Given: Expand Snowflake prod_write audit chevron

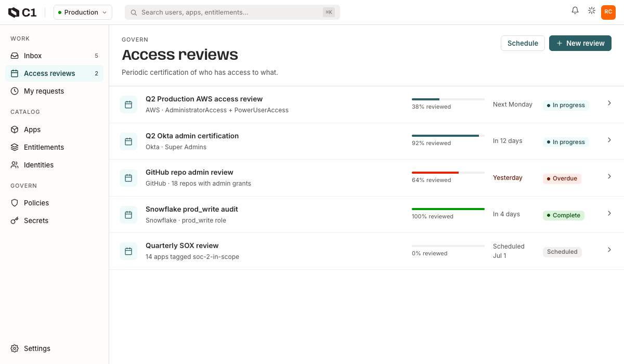Looking at the screenshot, I should [609, 213].
